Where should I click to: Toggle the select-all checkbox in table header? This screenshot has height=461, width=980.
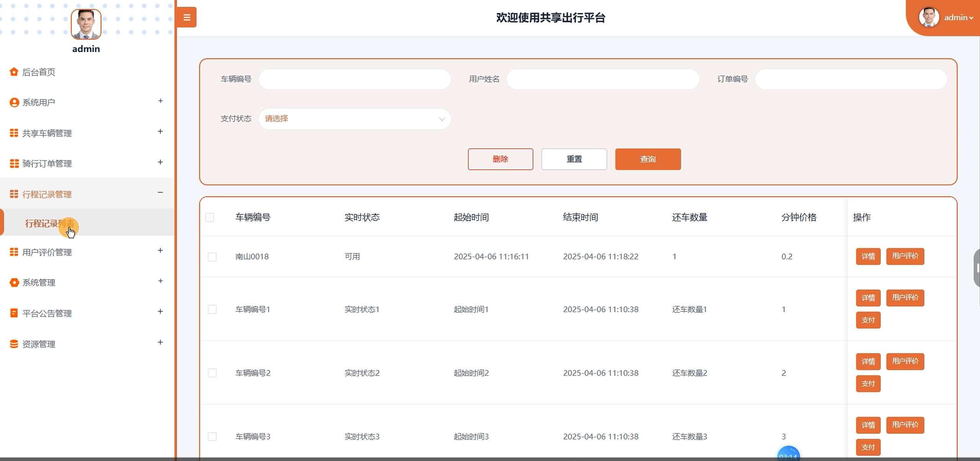[x=209, y=217]
